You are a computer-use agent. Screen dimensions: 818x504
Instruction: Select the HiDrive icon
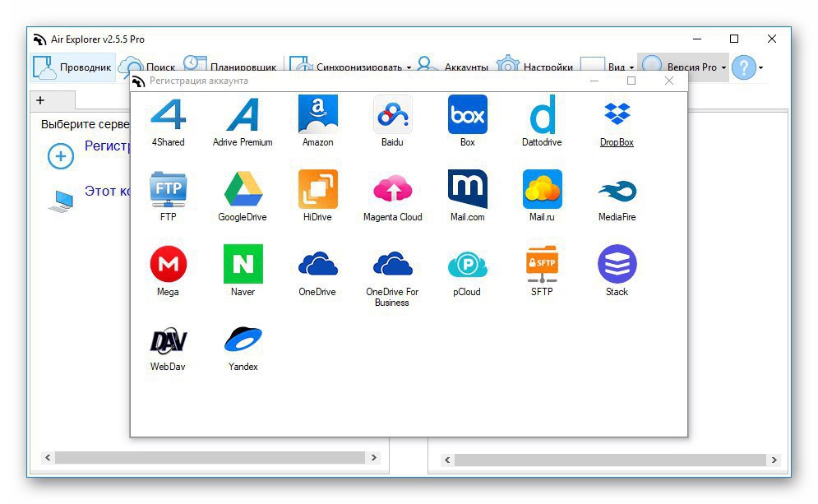tap(317, 189)
